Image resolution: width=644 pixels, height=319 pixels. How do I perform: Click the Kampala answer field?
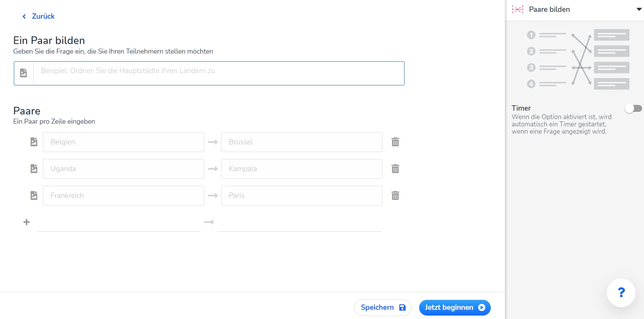302,169
